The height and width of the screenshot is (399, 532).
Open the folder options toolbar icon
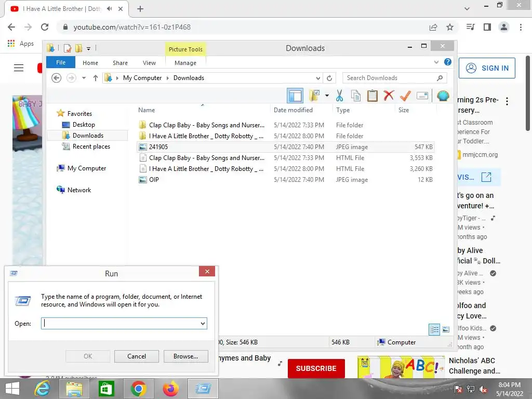click(x=314, y=96)
